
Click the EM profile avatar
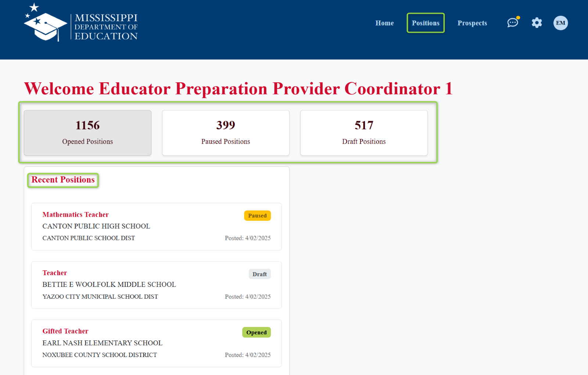tap(560, 23)
